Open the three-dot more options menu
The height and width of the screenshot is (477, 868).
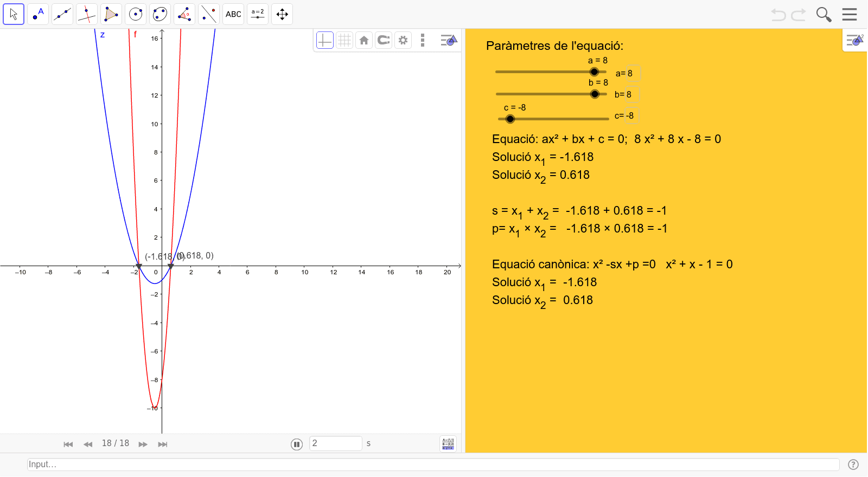pos(423,40)
